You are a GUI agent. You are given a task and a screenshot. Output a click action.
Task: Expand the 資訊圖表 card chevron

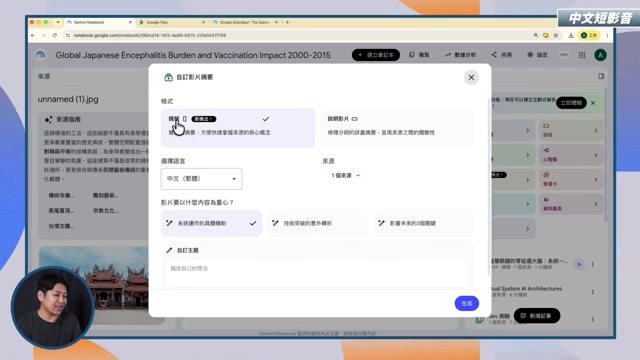point(596,204)
